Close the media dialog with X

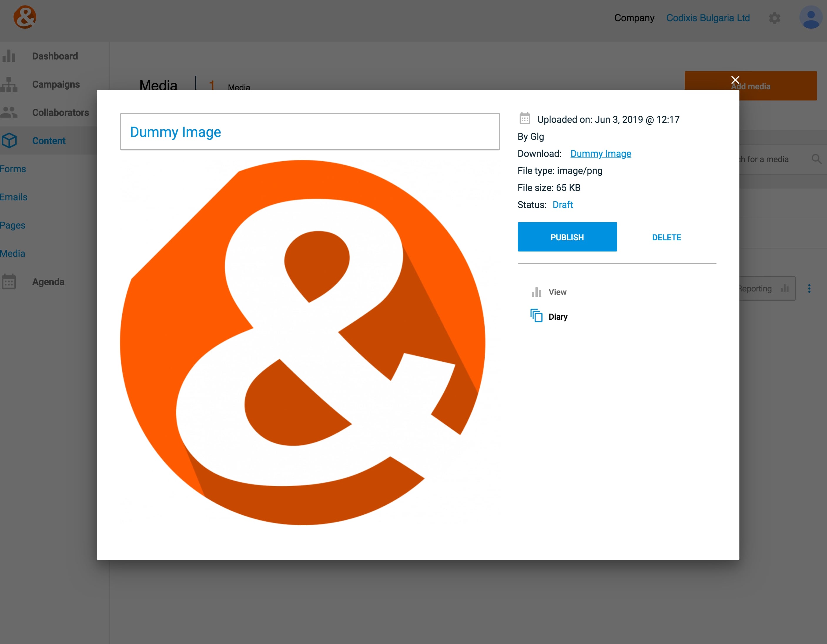tap(735, 80)
